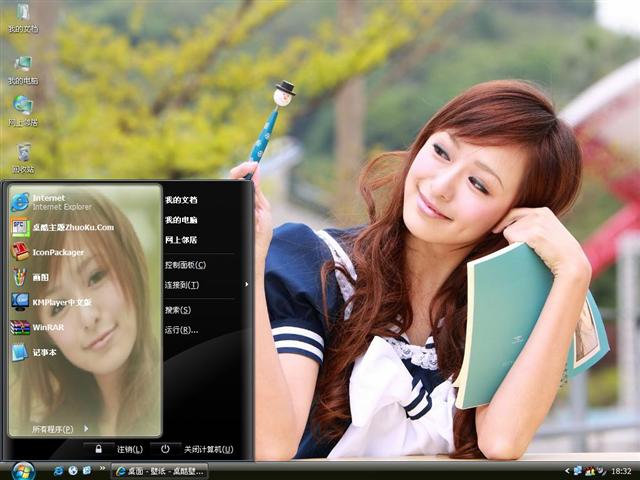Screen dimensions: 640x480
Task: Click the globe quick launch icon
Action: (x=73, y=471)
